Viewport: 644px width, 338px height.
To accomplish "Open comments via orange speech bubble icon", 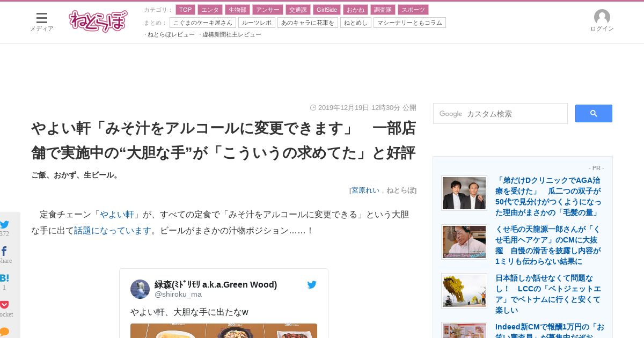I will point(4,332).
